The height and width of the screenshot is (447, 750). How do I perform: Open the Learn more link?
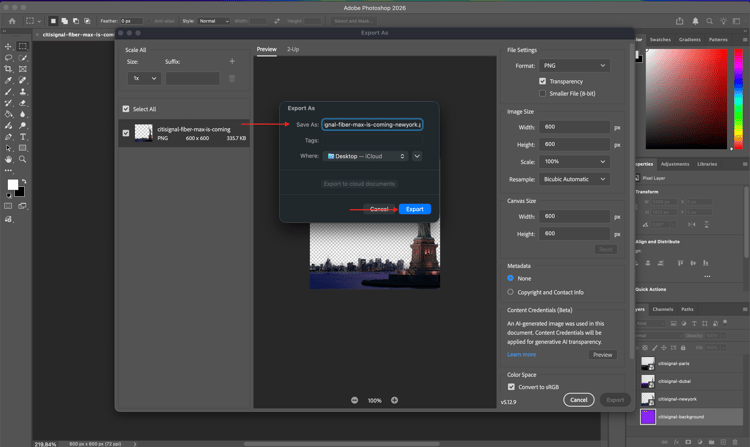coord(521,355)
